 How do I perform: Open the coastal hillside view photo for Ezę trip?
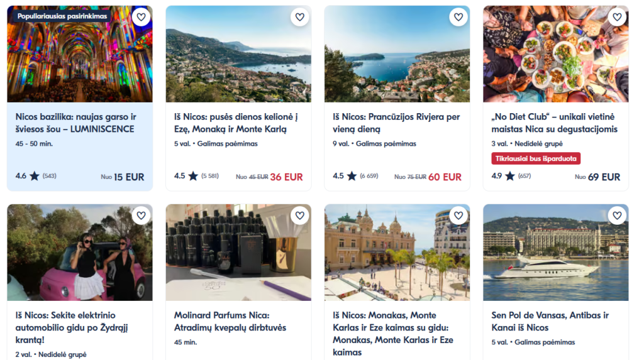click(x=238, y=63)
